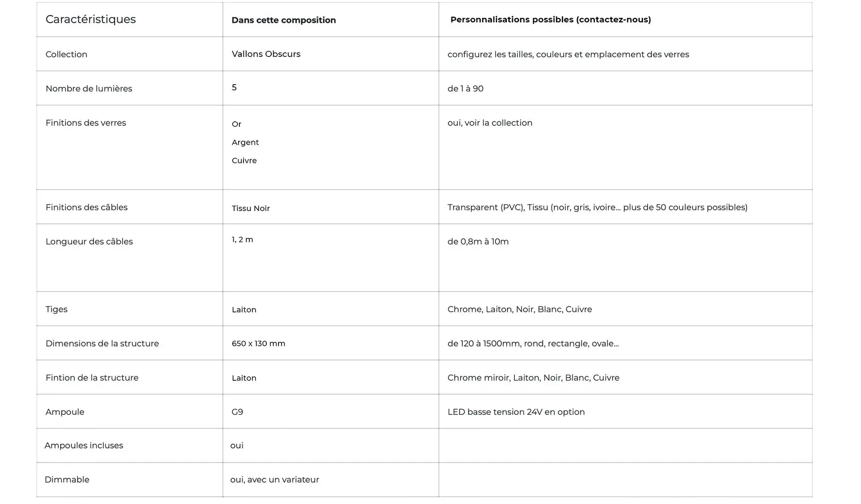Viewport: 861px width, 504px height.
Task: Click LED basse tension 24V option text
Action: click(x=516, y=412)
